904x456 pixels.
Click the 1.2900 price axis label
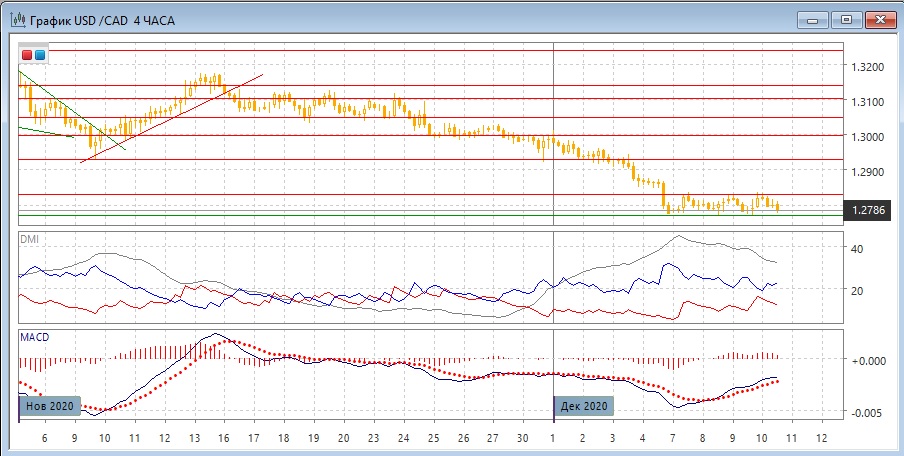866,172
